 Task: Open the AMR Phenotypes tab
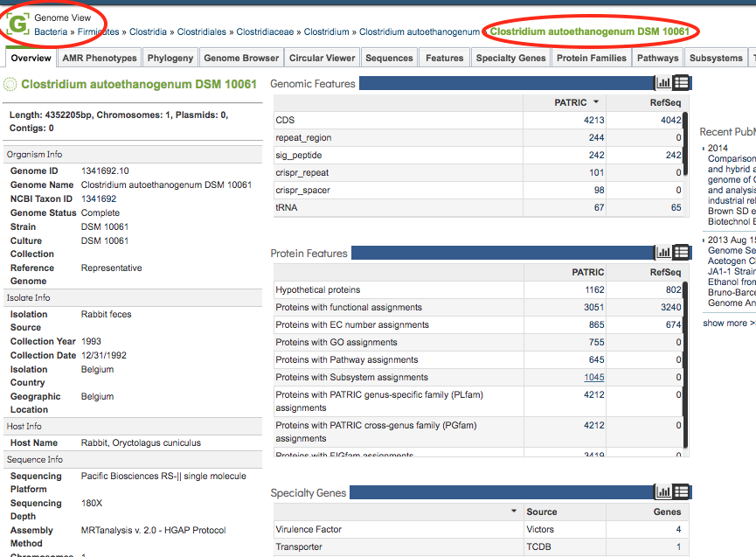100,58
